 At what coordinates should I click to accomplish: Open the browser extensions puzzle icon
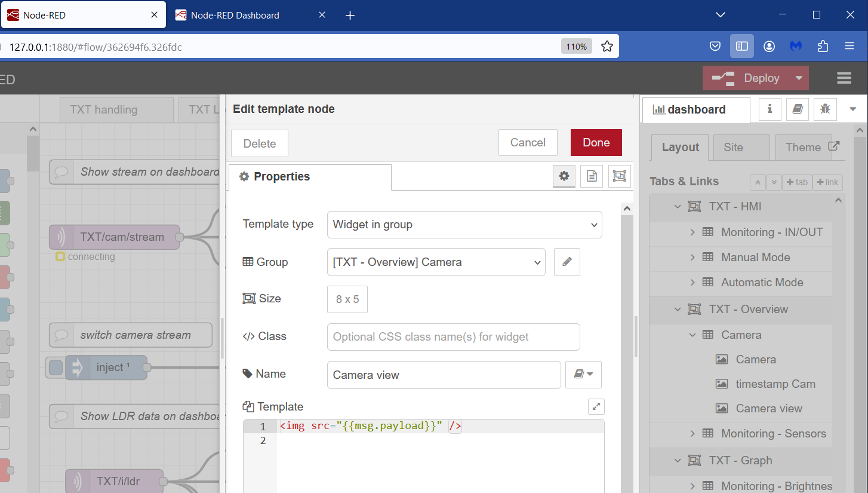click(823, 47)
